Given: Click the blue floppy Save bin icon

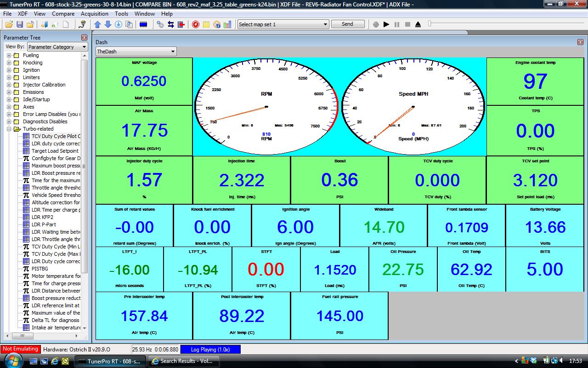Looking at the screenshot, I should 20,24.
